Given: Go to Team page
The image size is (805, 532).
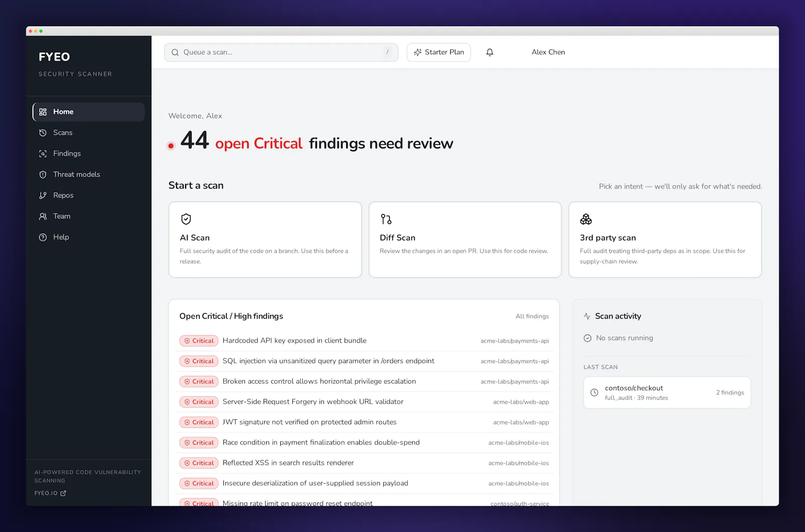Looking at the screenshot, I should (x=89, y=216).
